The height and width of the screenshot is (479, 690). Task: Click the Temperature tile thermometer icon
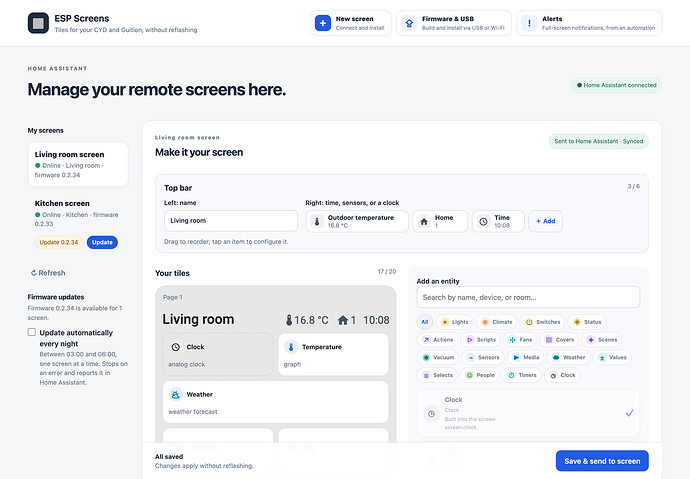pyautogui.click(x=291, y=347)
